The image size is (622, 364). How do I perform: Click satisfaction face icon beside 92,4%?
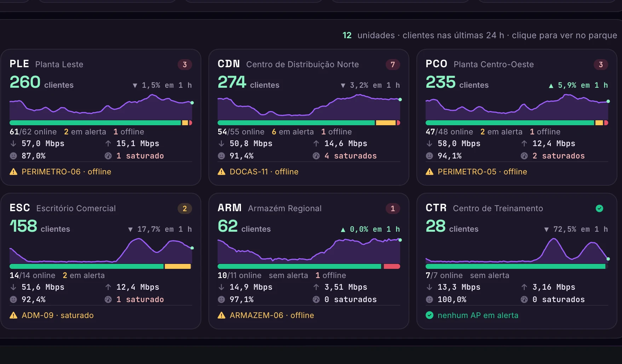pyautogui.click(x=13, y=299)
